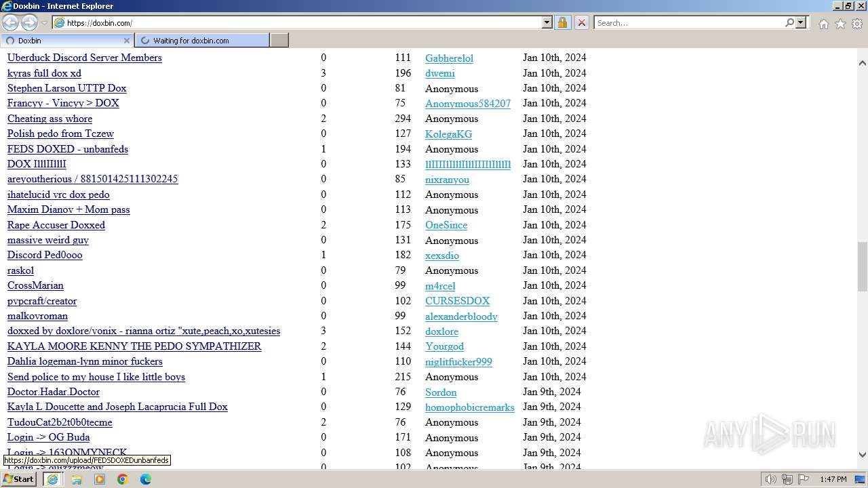Viewport: 868px width, 488px height.
Task: Open the security report lock icon
Action: click(x=562, y=22)
